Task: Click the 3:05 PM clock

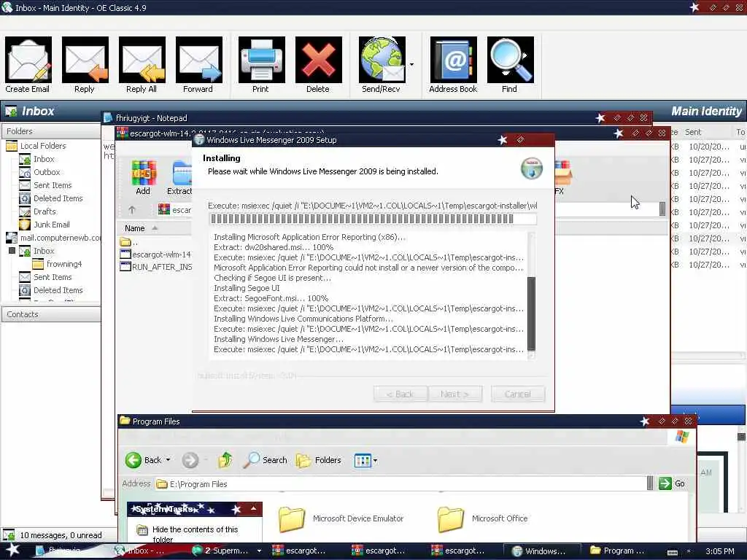Action: [720, 551]
